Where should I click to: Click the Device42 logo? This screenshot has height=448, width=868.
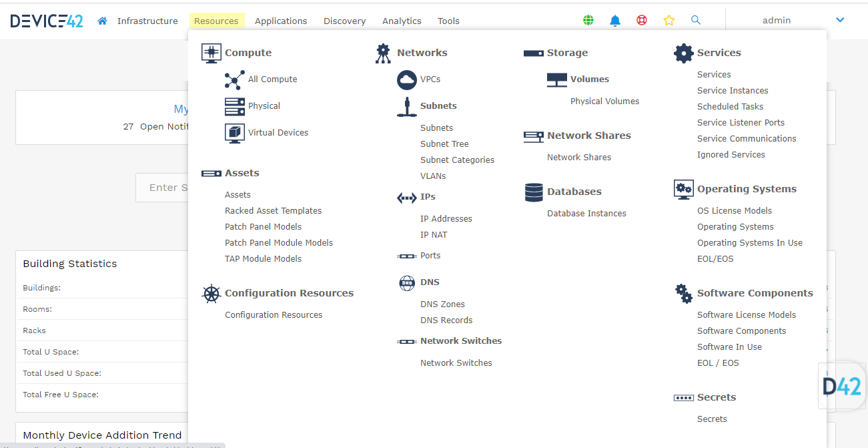click(x=47, y=21)
